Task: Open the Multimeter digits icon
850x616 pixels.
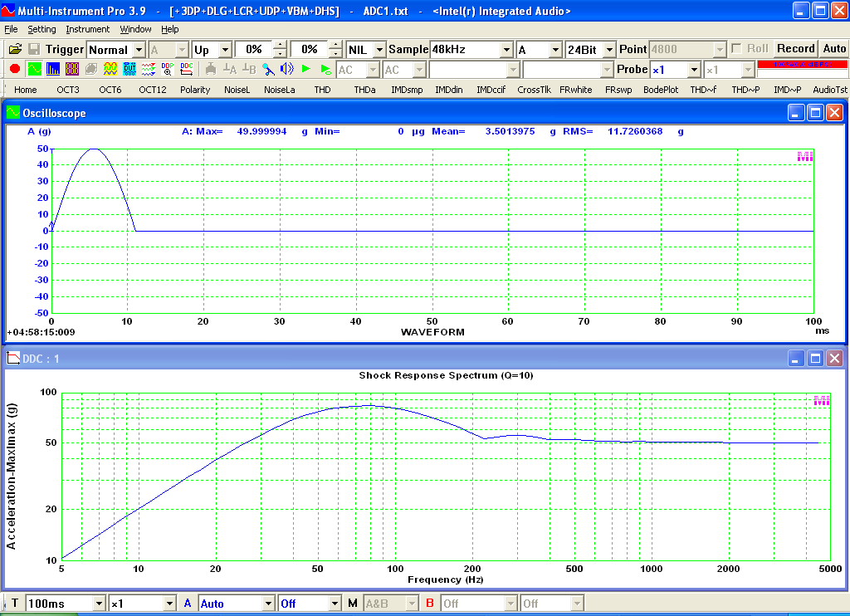Action: (72, 69)
